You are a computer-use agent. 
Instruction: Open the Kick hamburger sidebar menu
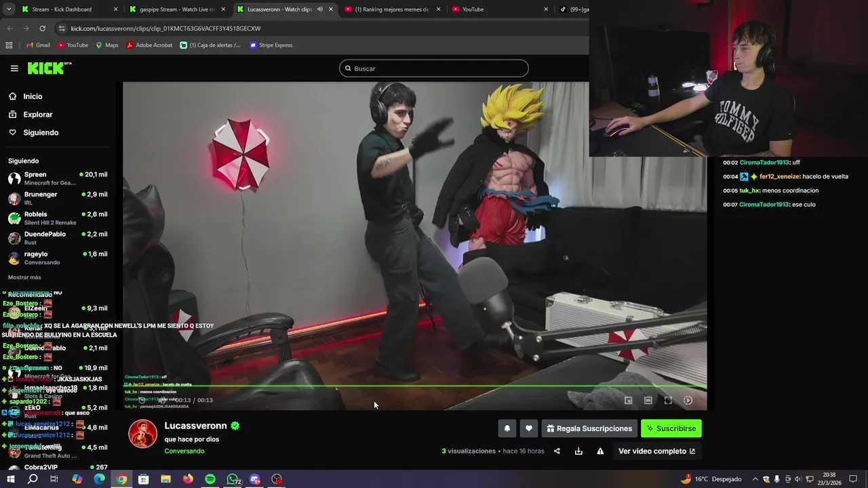pos(14,68)
